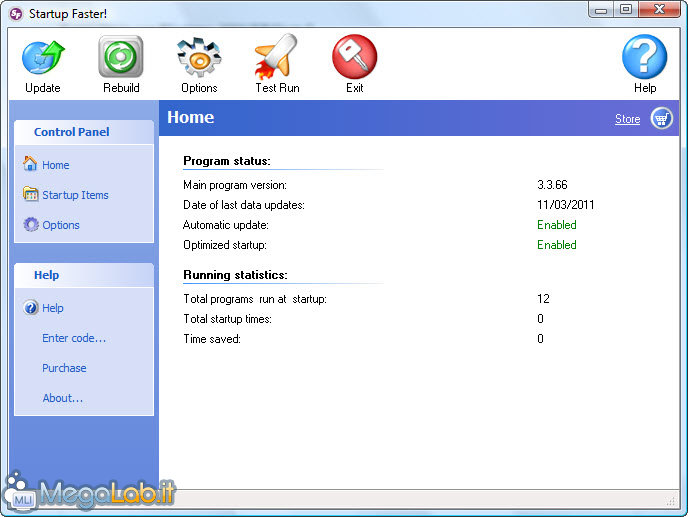This screenshot has width=688, height=517.
Task: Click the Startup Items folder icon
Action: coord(31,194)
